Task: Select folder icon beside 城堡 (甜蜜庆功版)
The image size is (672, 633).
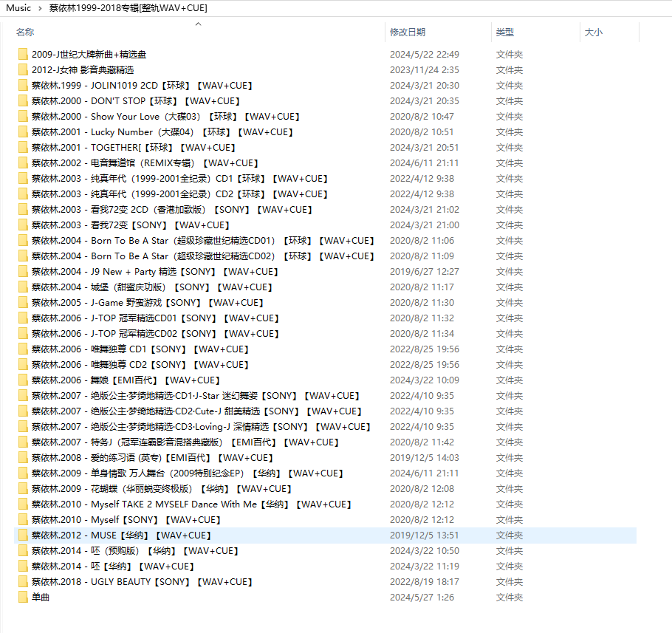Action: click(x=23, y=287)
